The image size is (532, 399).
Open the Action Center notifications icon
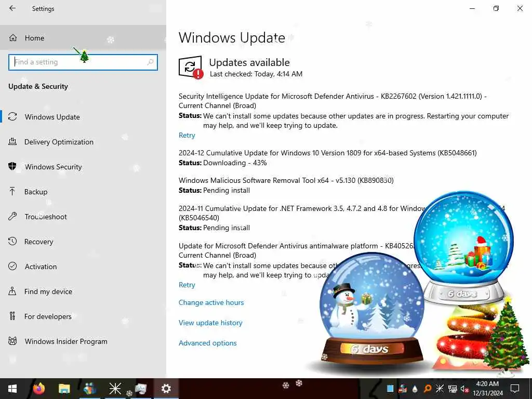pyautogui.click(x=515, y=389)
